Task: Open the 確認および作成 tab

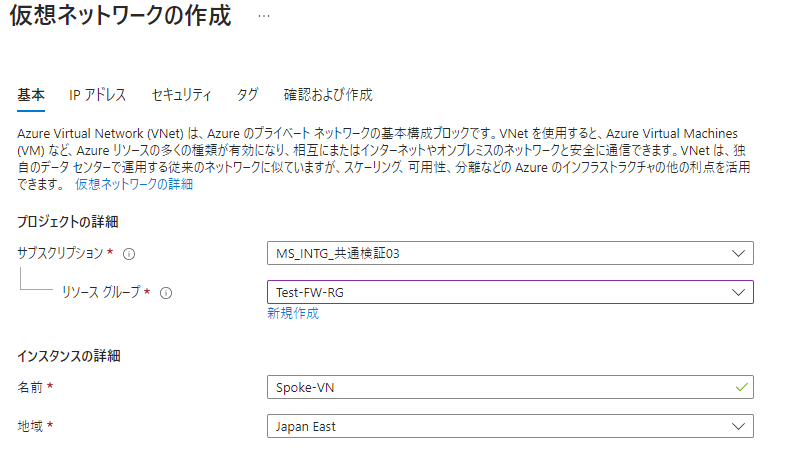Action: 328,95
